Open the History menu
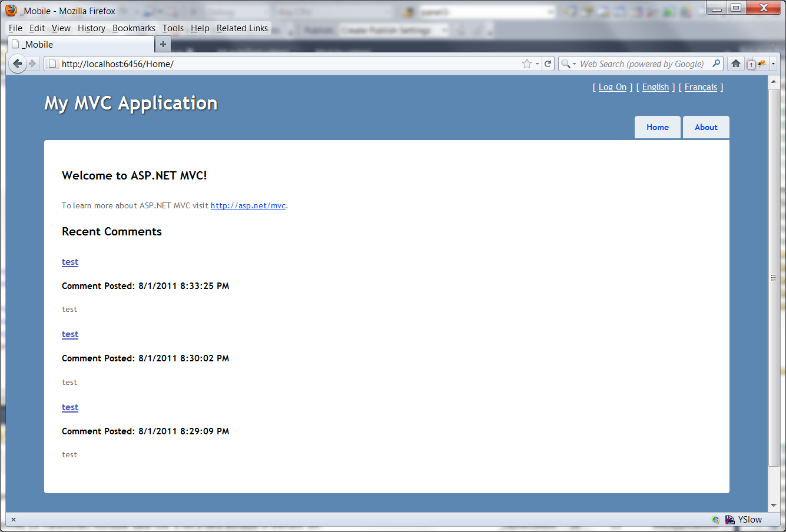Screen dimensions: 786x532 coord(91,28)
